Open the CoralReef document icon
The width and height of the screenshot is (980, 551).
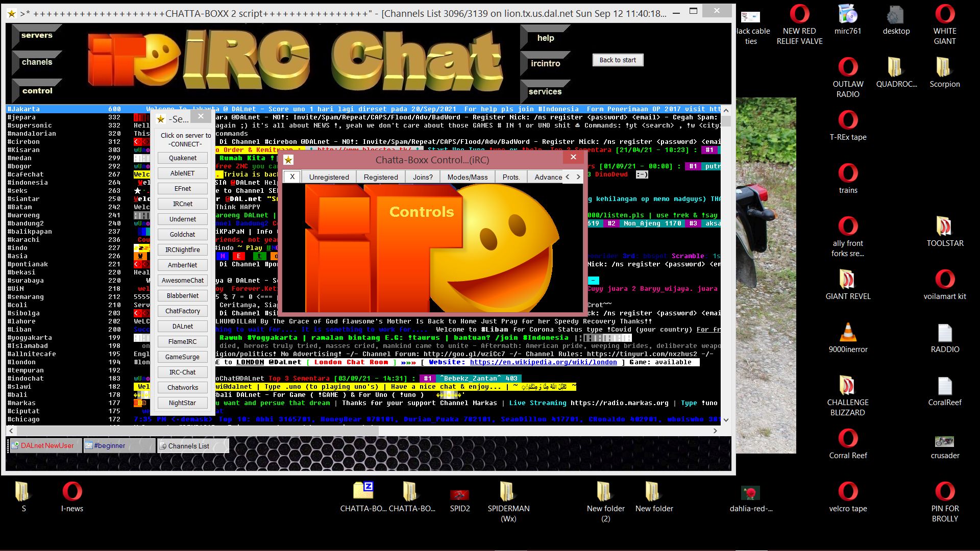[x=945, y=392]
